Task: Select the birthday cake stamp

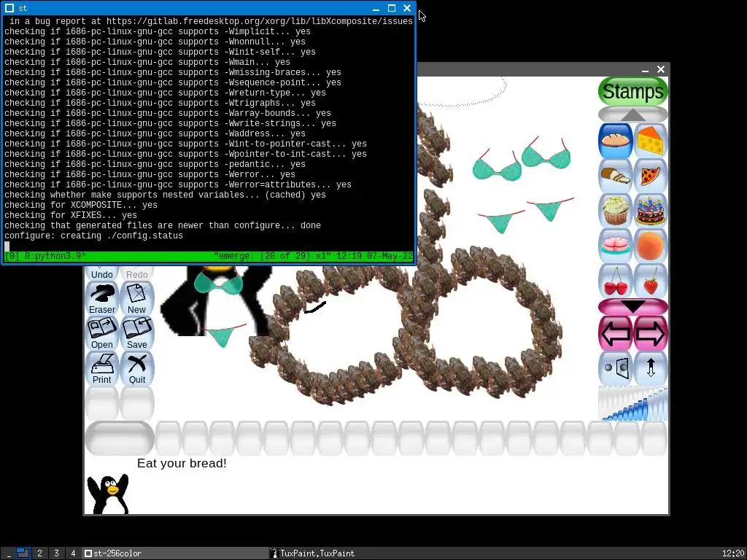Action: (650, 211)
